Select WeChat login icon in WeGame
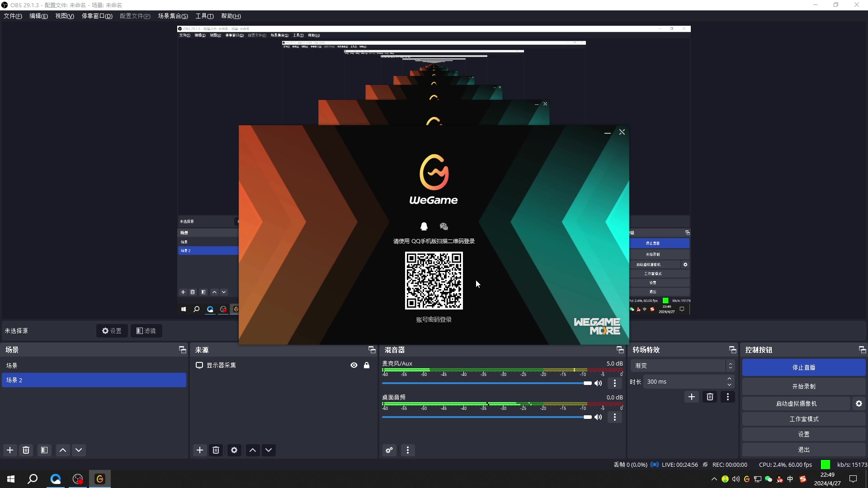The height and width of the screenshot is (488, 868). pos(443,226)
